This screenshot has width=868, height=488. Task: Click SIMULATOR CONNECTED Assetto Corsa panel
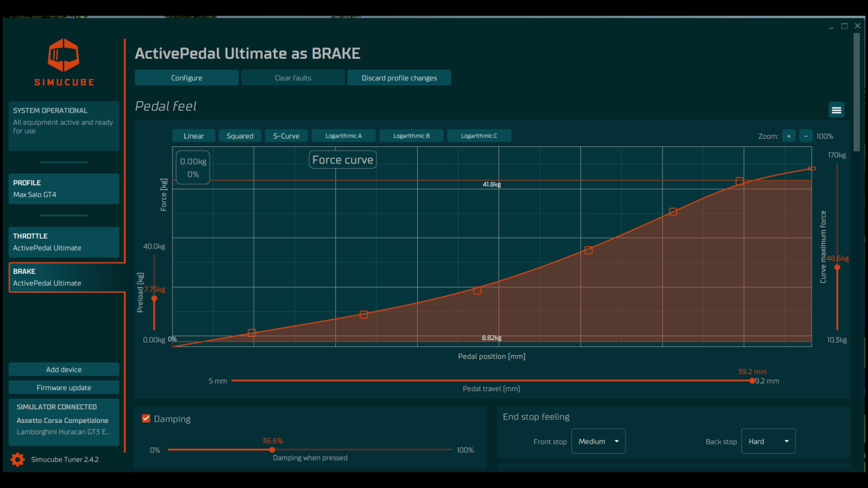[64, 422]
